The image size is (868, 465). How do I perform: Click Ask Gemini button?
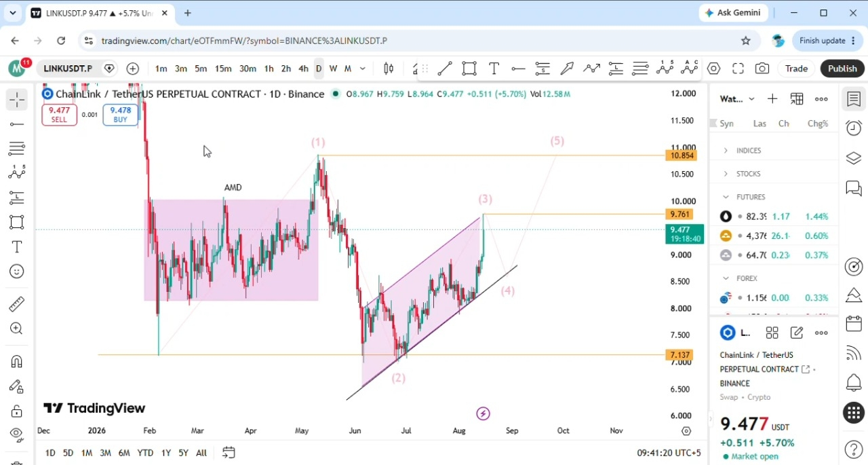tap(733, 13)
